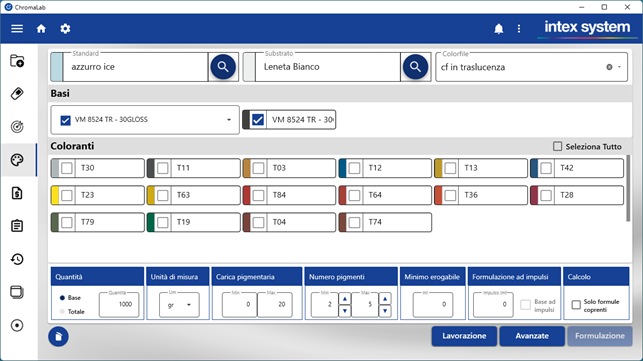Select the Base quantity radio button

62,297
